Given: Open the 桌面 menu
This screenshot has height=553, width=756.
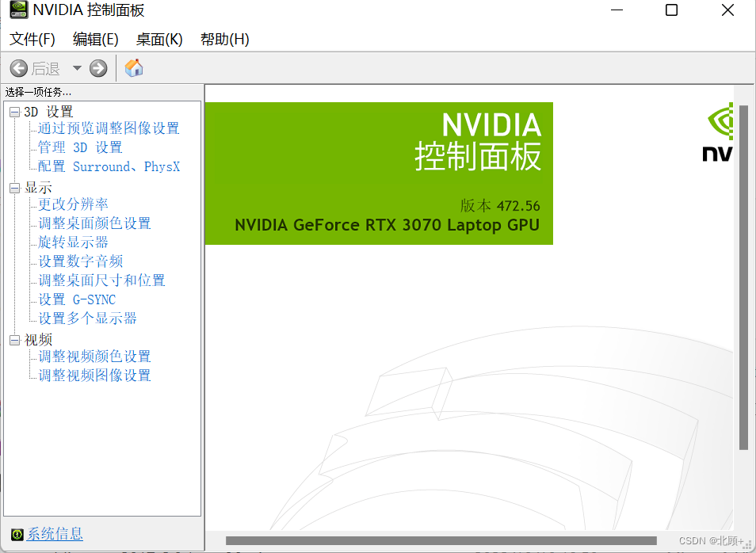Looking at the screenshot, I should pos(158,40).
